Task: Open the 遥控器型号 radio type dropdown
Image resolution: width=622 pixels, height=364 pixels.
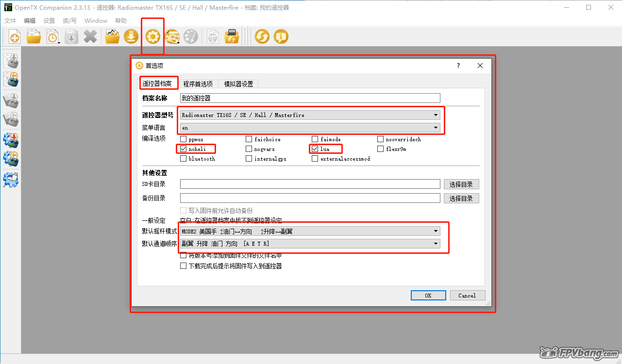Action: pyautogui.click(x=310, y=115)
